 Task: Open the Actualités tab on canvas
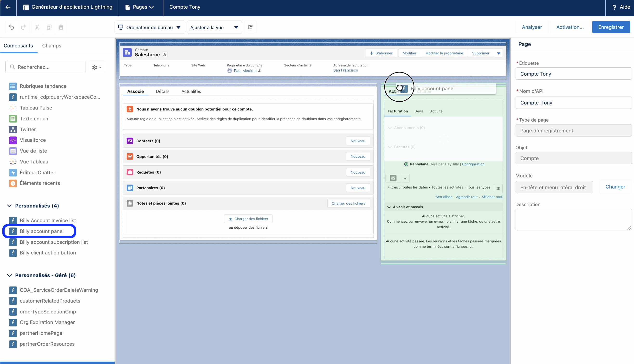pos(191,91)
